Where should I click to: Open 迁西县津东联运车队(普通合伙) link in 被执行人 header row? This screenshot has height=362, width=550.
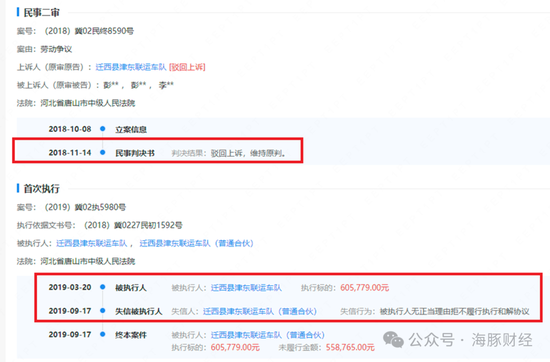coord(196,243)
